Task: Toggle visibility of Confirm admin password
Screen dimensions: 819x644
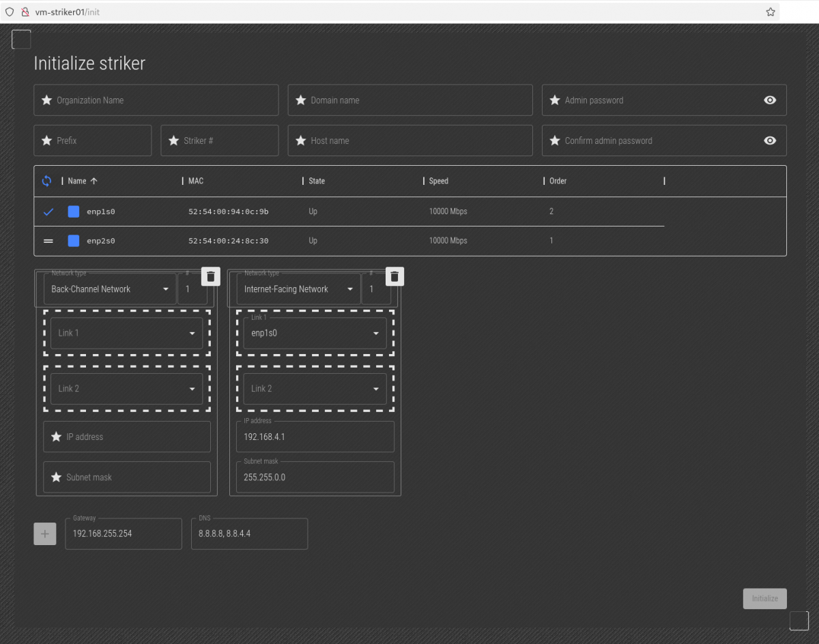Action: (770, 141)
